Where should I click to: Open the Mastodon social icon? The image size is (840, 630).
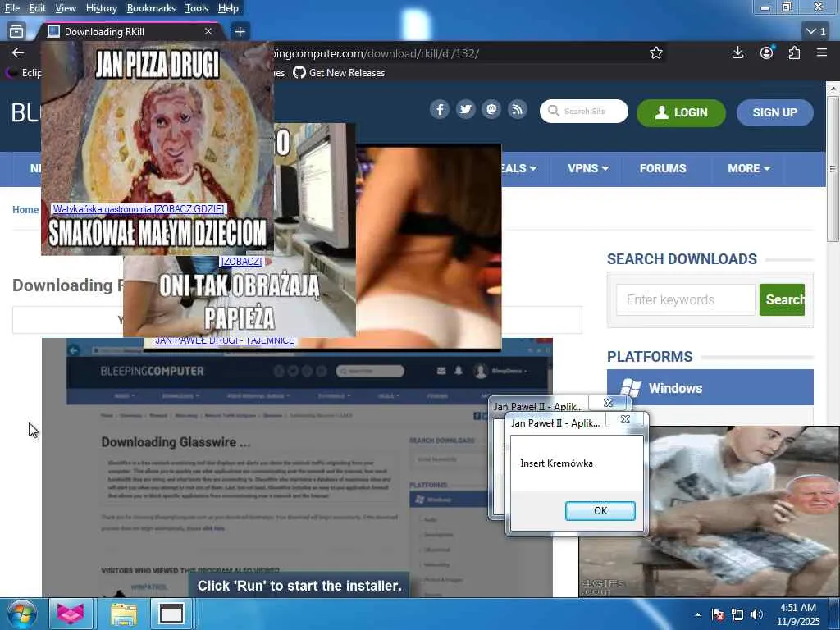(x=491, y=110)
